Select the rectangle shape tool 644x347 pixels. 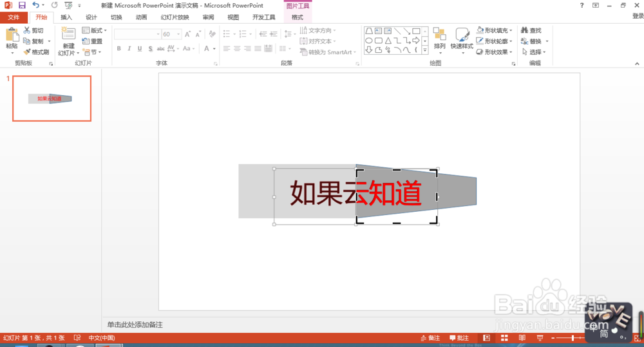pos(416,31)
